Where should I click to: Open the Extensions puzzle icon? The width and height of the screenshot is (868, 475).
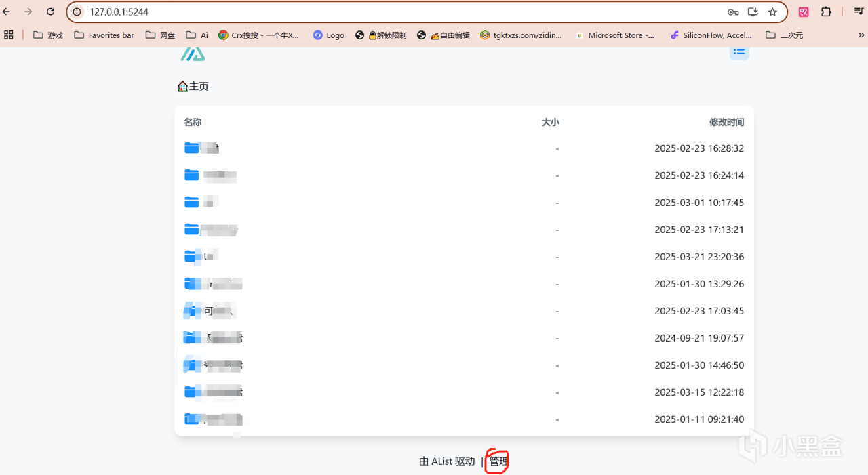826,12
